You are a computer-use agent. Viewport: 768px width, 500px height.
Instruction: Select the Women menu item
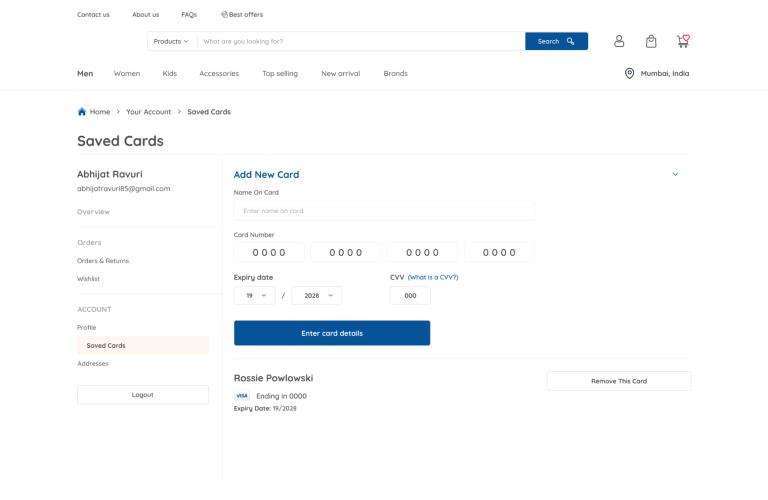127,73
